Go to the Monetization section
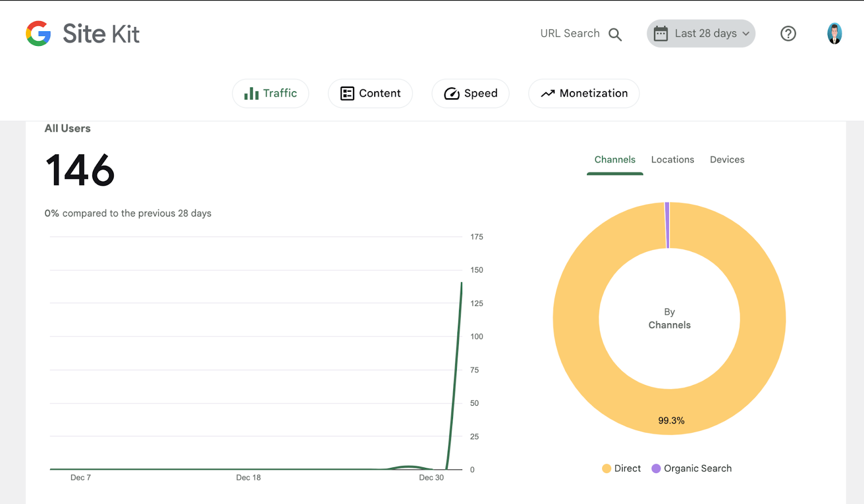The width and height of the screenshot is (864, 504). point(584,93)
